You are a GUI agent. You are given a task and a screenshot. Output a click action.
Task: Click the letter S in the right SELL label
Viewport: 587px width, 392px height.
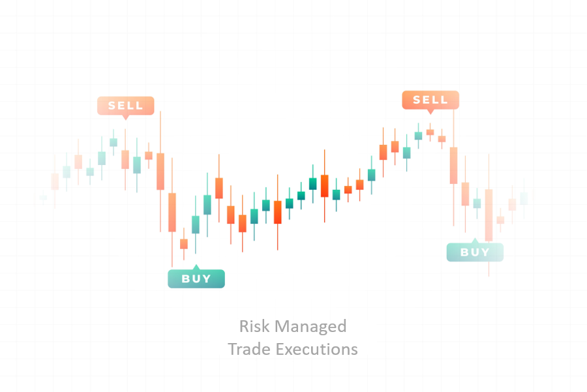click(x=417, y=100)
